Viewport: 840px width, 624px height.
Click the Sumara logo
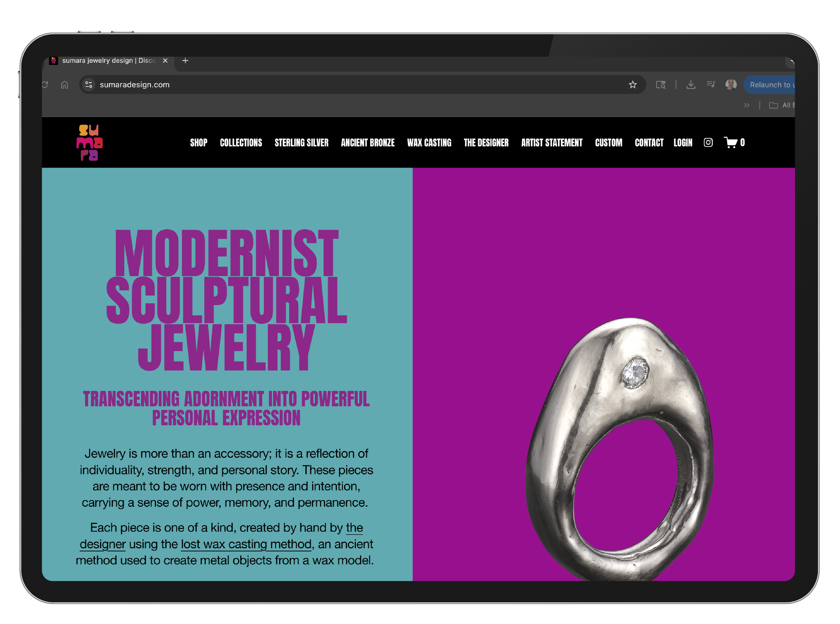(89, 143)
